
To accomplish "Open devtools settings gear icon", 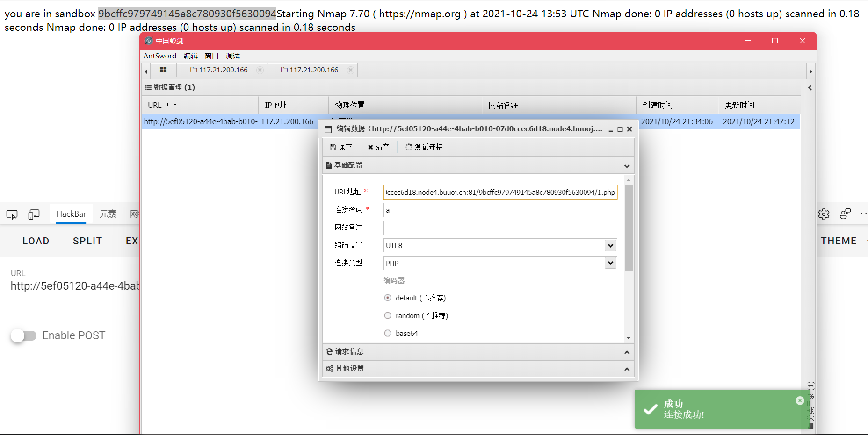I will (824, 214).
